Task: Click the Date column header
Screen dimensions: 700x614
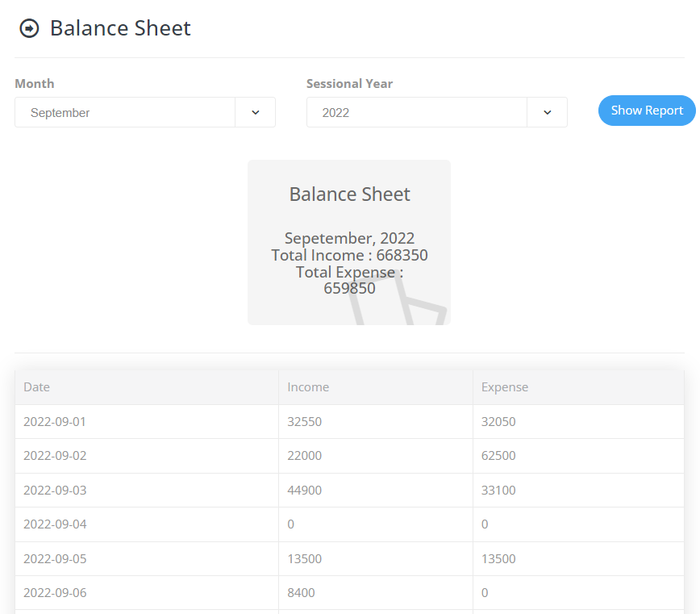Action: click(x=36, y=387)
